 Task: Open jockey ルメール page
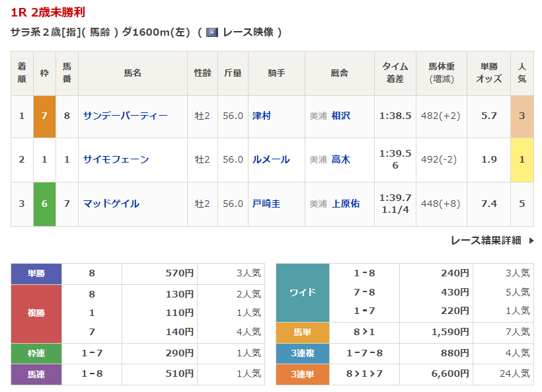271,159
